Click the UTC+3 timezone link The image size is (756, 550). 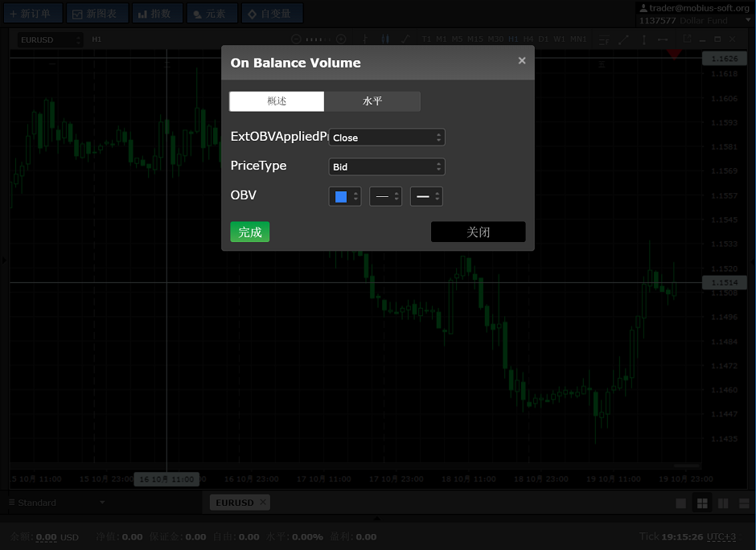tap(721, 536)
